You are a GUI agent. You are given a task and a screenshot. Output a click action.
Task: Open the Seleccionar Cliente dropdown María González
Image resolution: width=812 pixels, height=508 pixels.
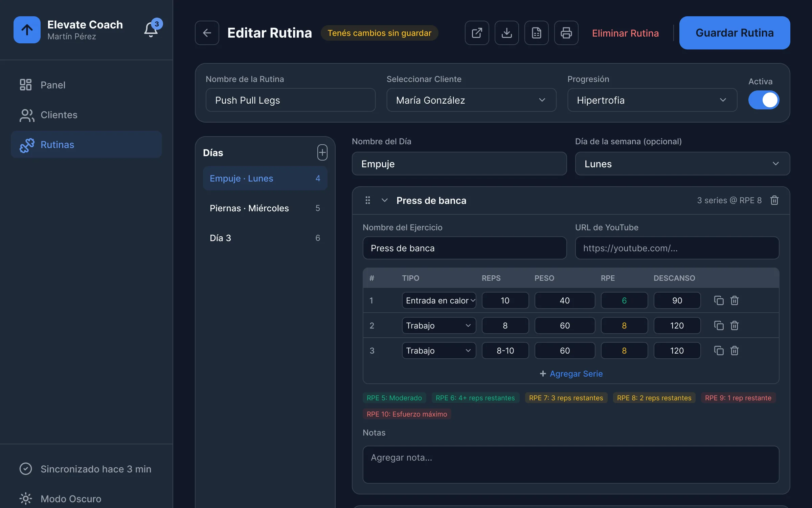click(x=471, y=100)
